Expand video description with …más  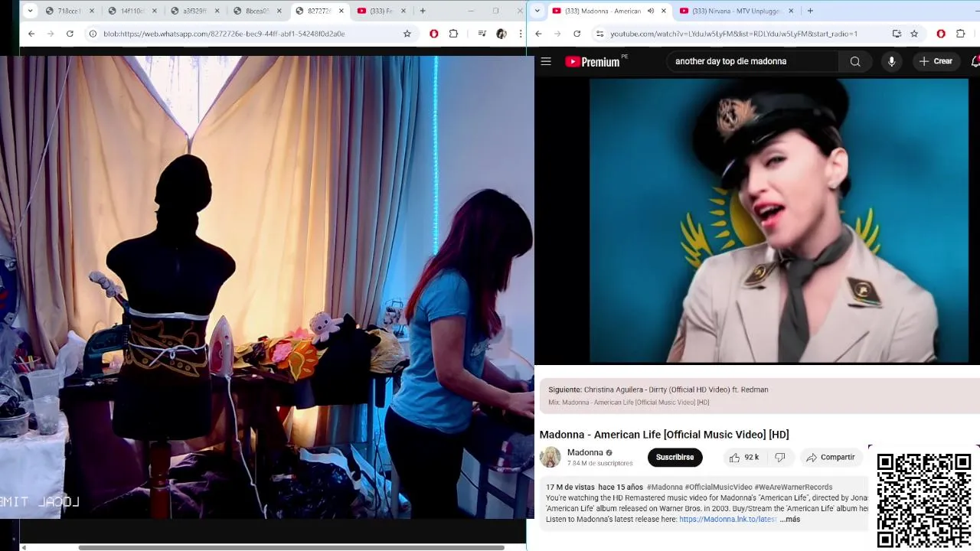[x=790, y=520]
